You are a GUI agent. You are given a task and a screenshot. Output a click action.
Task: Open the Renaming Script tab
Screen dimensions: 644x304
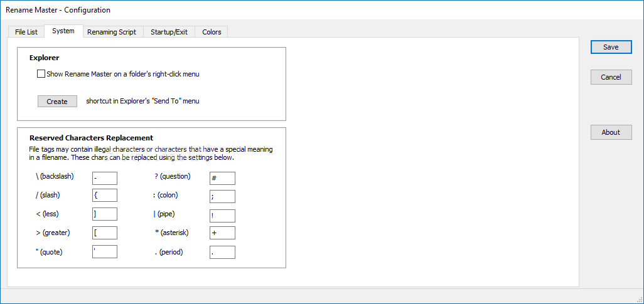(x=112, y=32)
